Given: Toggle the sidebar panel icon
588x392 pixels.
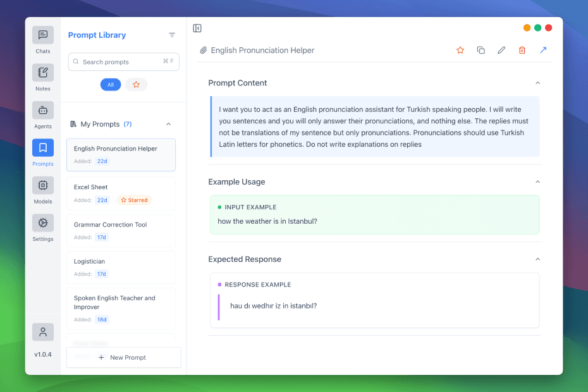Looking at the screenshot, I should [197, 28].
